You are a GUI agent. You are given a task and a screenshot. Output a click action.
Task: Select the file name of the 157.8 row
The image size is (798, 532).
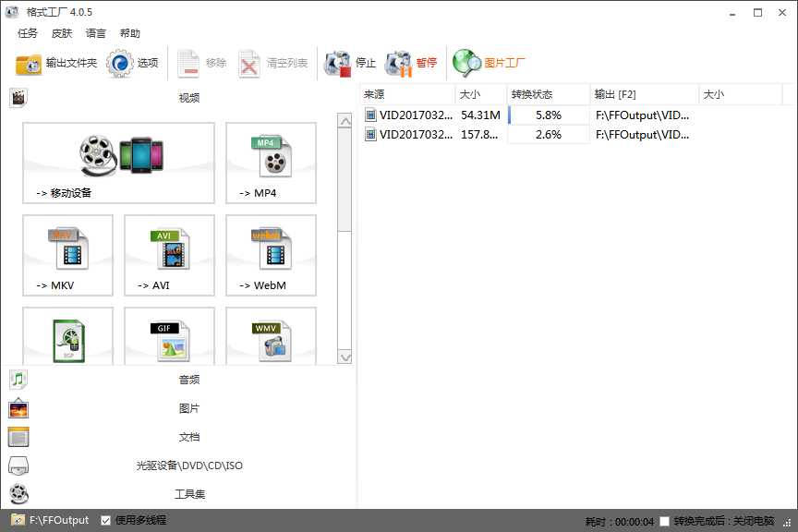tap(416, 135)
